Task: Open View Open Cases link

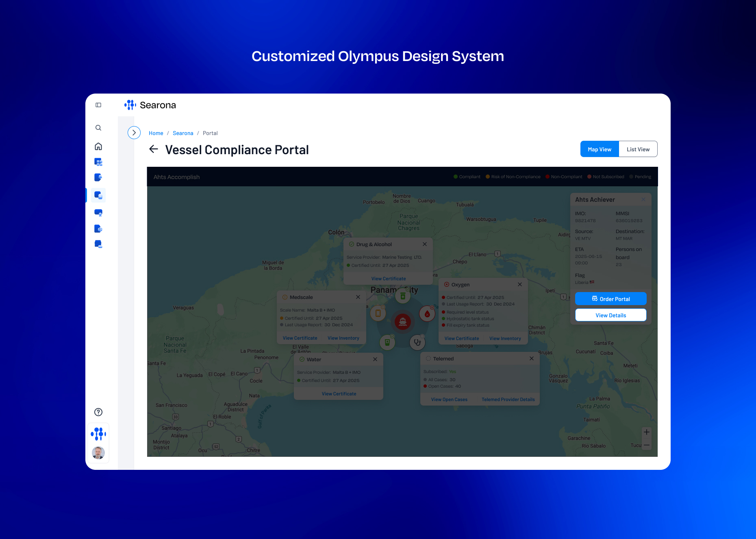Action: [449, 399]
